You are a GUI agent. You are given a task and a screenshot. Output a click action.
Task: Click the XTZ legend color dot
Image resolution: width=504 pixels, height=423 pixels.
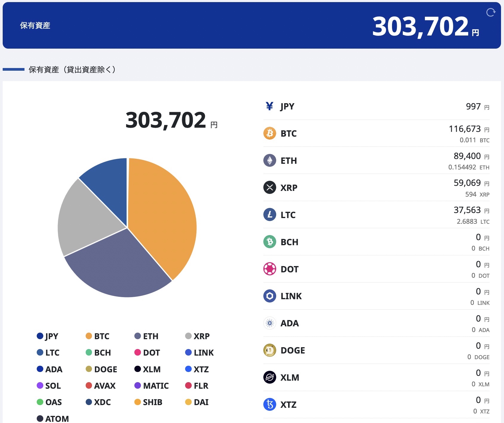188,369
